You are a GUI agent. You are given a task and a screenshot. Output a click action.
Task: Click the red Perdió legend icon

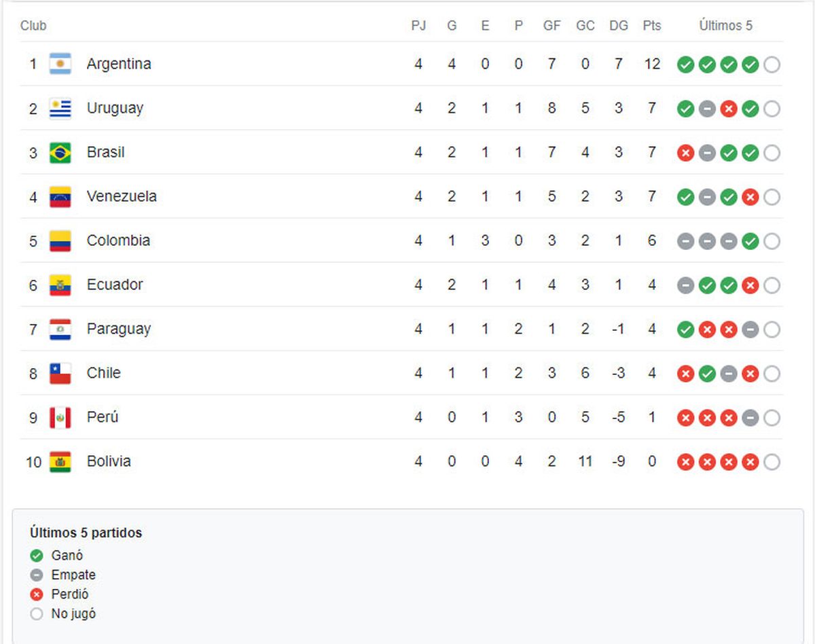pyautogui.click(x=37, y=595)
